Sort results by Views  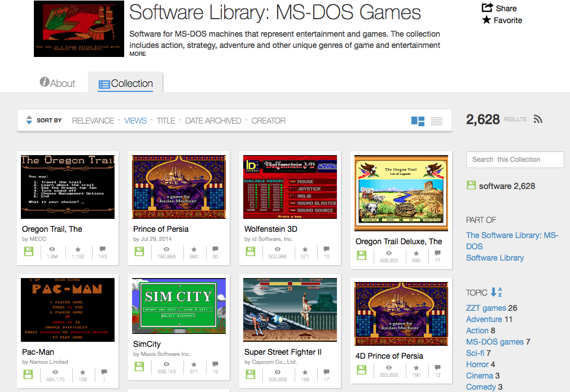click(135, 121)
